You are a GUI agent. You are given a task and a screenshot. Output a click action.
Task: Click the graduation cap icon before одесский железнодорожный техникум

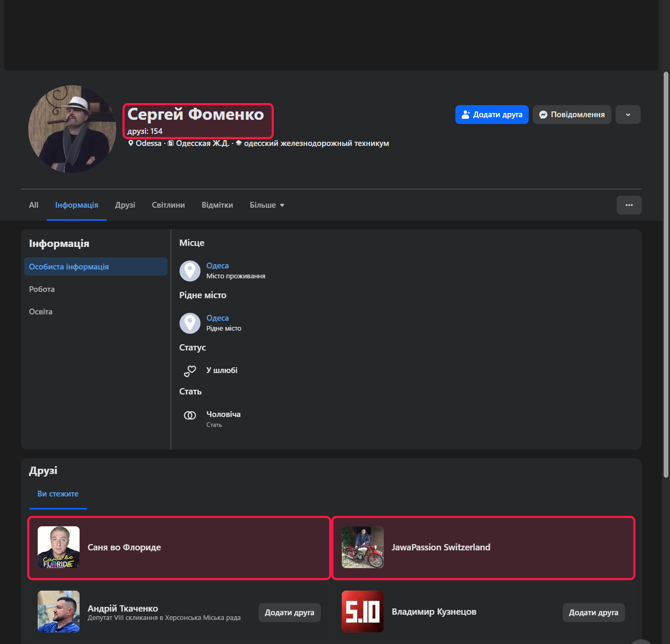point(239,143)
